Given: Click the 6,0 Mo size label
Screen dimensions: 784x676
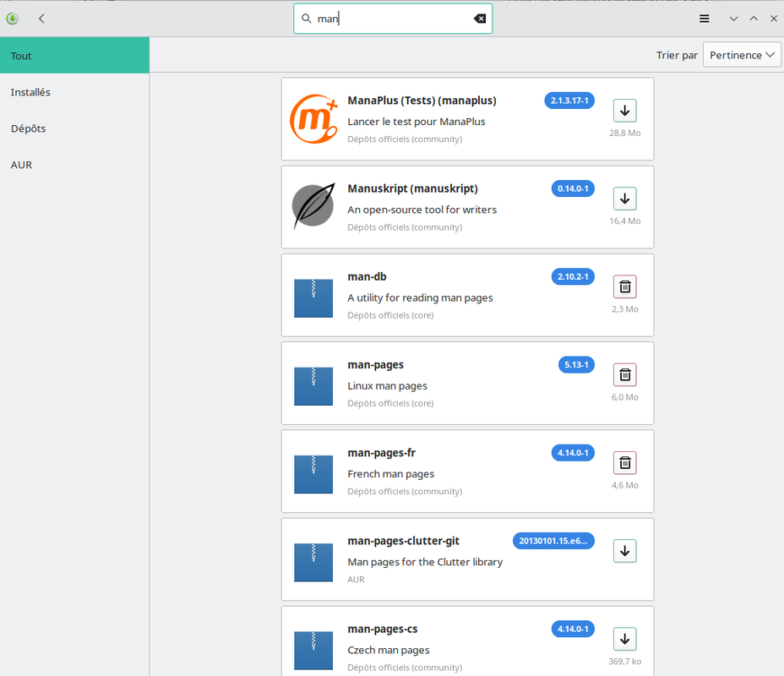Looking at the screenshot, I should [x=624, y=397].
